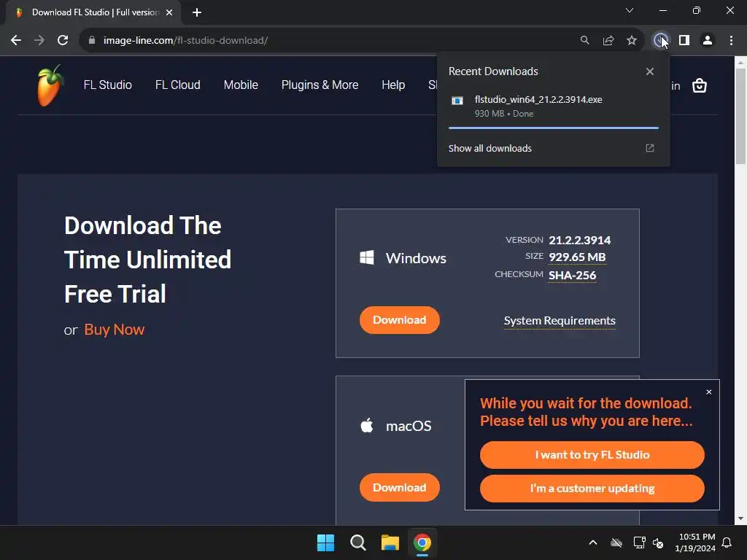Viewport: 747px width, 560px height.
Task: Open the System Requirements link
Action: pyautogui.click(x=560, y=321)
